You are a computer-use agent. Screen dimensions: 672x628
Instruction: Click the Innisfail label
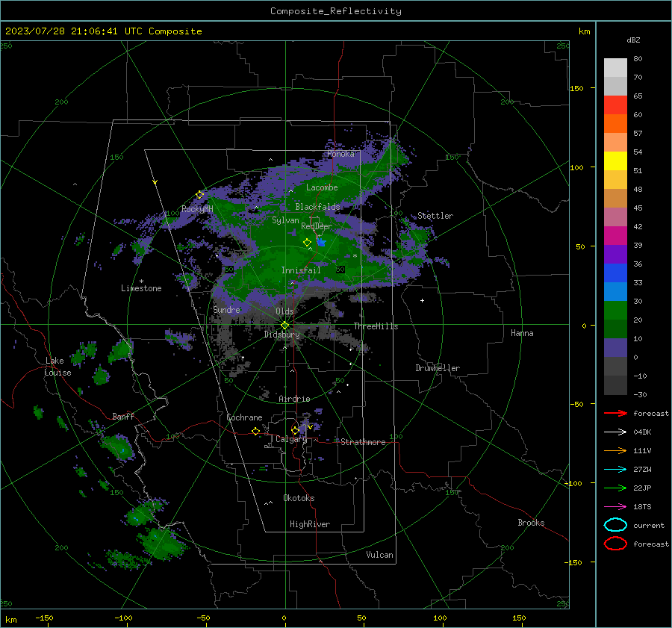click(301, 270)
